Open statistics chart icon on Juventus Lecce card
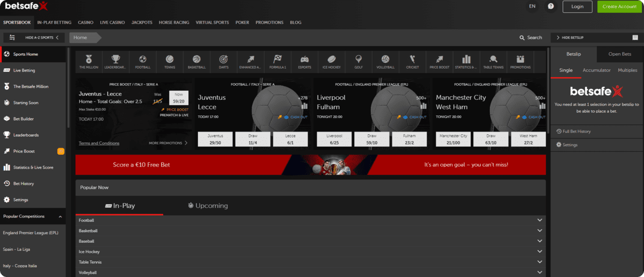 [x=304, y=106]
